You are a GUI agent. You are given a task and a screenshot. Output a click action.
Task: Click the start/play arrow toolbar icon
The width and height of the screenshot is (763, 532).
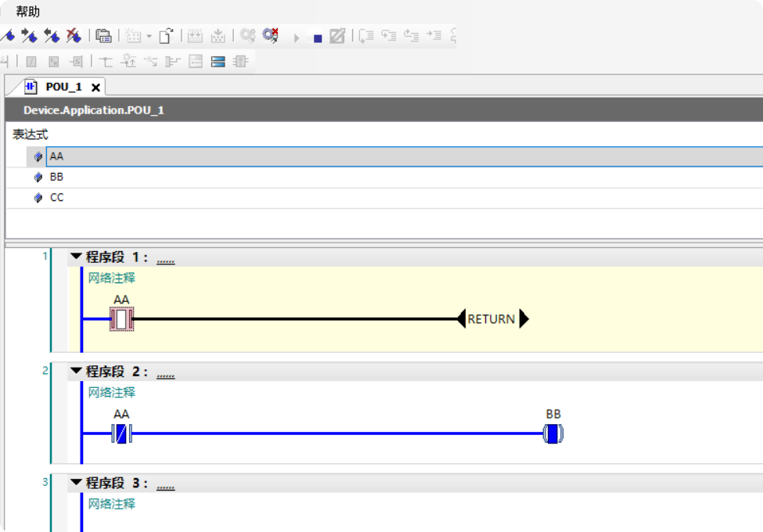pos(297,38)
